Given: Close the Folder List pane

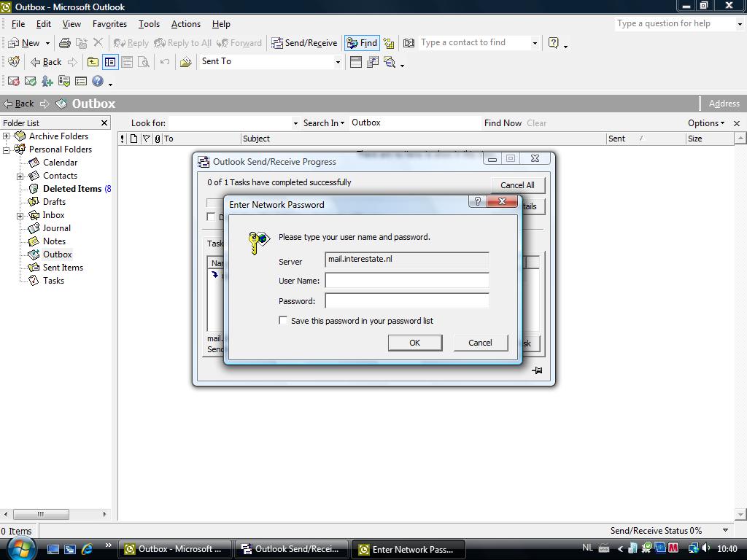Looking at the screenshot, I should 104,122.
